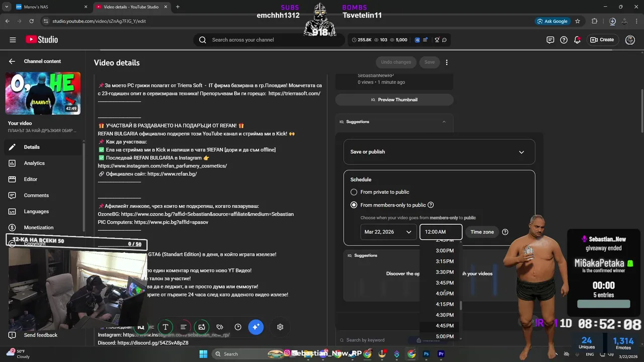
Task: Open the vidIQ list icon in stats bar
Action: [426, 40]
